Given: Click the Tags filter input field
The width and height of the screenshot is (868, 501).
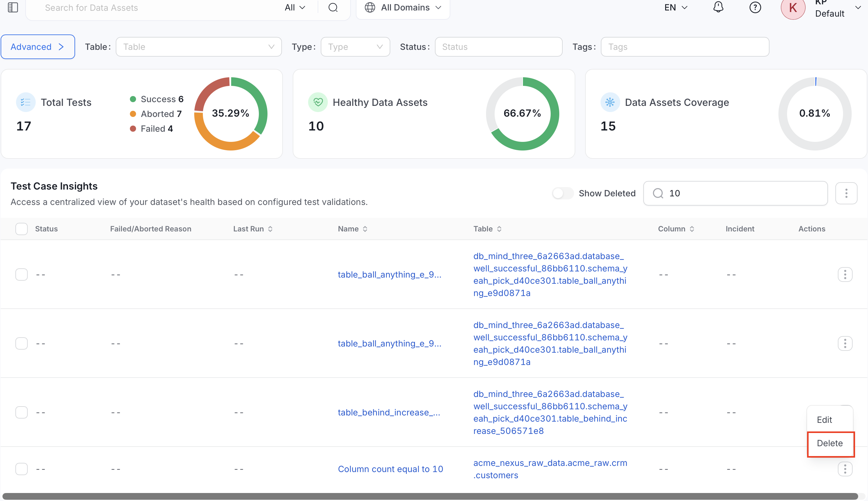Looking at the screenshot, I should tap(685, 47).
